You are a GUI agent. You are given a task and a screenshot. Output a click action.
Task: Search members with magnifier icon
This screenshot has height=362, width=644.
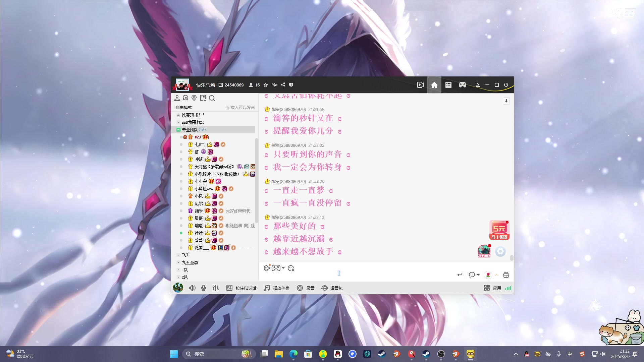(x=212, y=98)
